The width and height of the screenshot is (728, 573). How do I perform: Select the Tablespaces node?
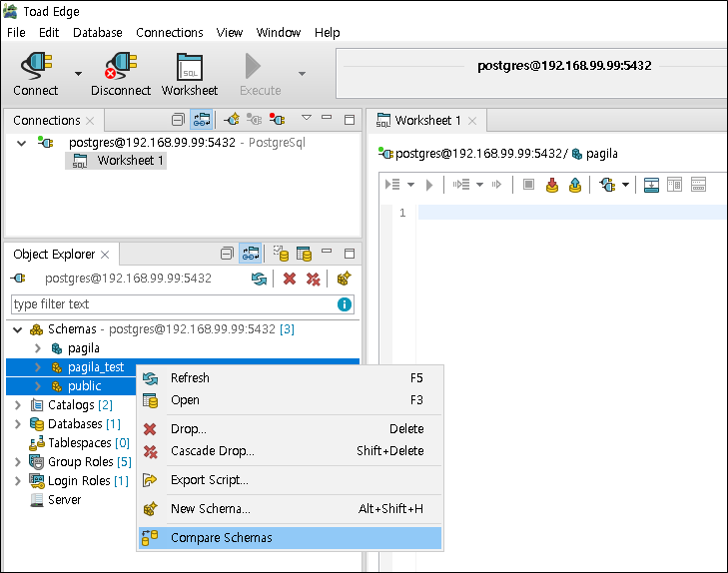(x=80, y=443)
